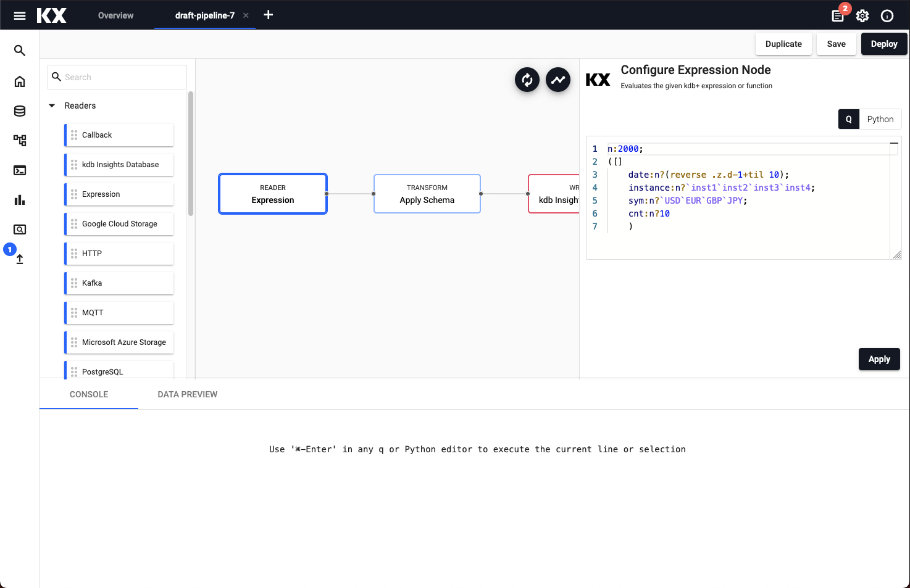Click the magnifier icon in node search box
Image resolution: width=910 pixels, height=588 pixels.
56,77
